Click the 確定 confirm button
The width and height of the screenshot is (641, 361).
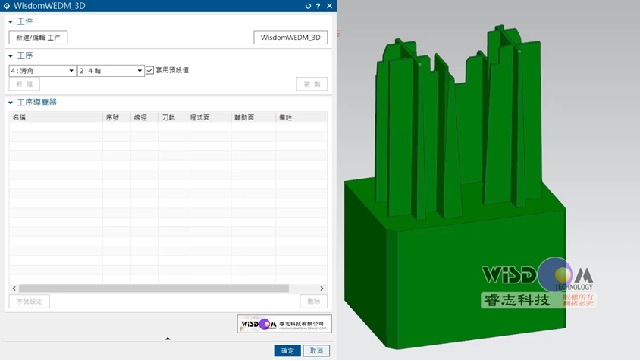(x=287, y=350)
